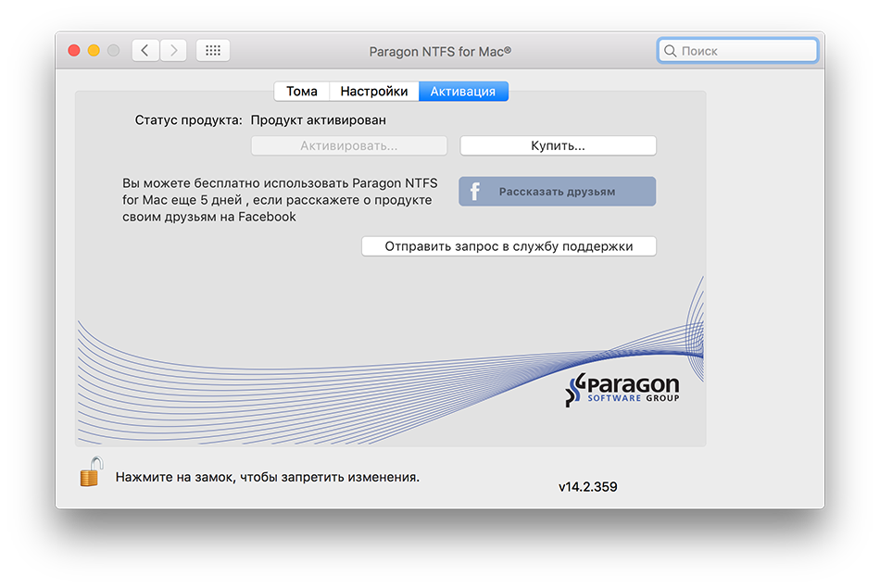
Task: Click the Активировать... button
Action: tap(349, 146)
